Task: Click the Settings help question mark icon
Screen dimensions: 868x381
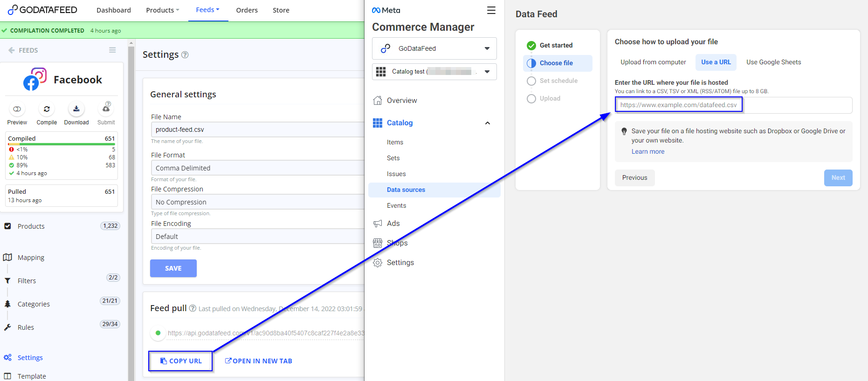Action: coord(185,55)
